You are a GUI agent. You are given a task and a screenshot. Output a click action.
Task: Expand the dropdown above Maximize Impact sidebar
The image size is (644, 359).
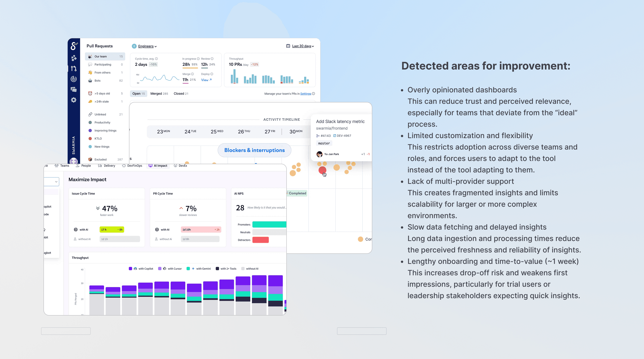click(56, 182)
